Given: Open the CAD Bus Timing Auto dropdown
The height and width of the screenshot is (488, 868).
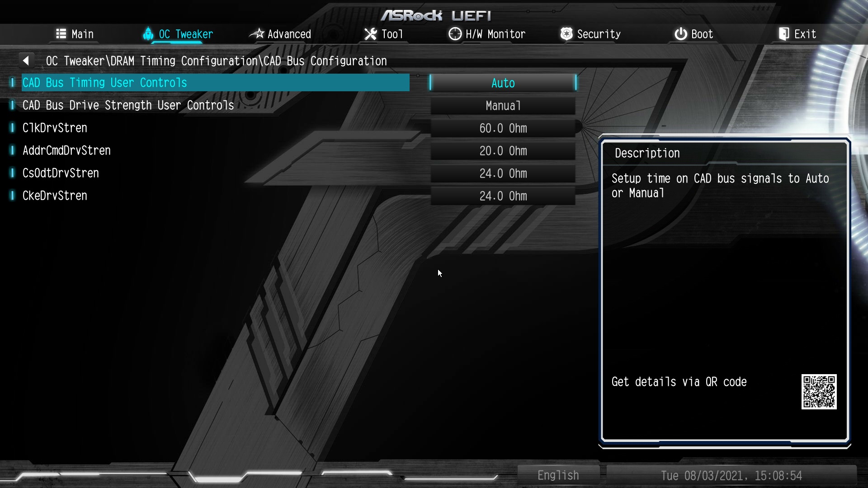Looking at the screenshot, I should click(503, 83).
